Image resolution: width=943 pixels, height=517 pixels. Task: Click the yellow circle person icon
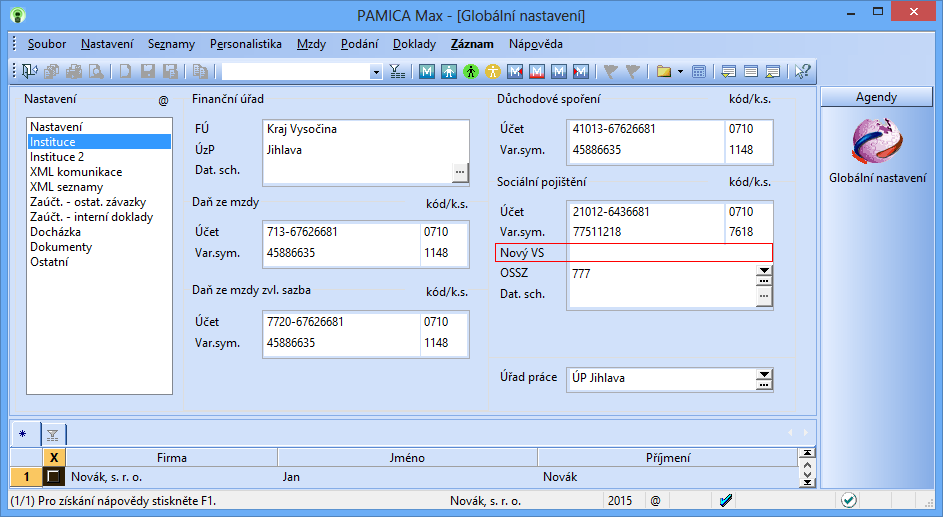[493, 72]
